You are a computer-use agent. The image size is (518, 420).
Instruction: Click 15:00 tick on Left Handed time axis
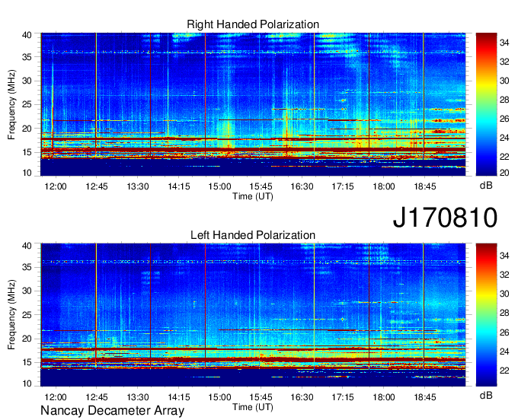point(219,397)
